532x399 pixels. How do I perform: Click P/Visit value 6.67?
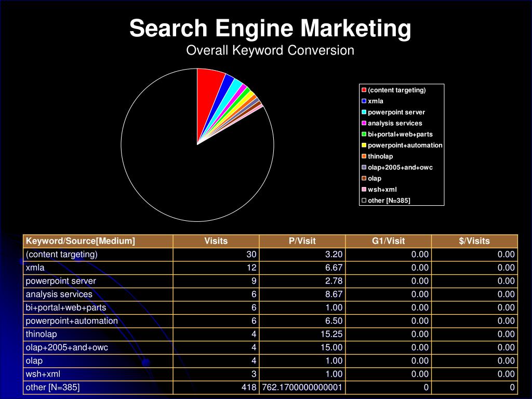click(x=334, y=268)
